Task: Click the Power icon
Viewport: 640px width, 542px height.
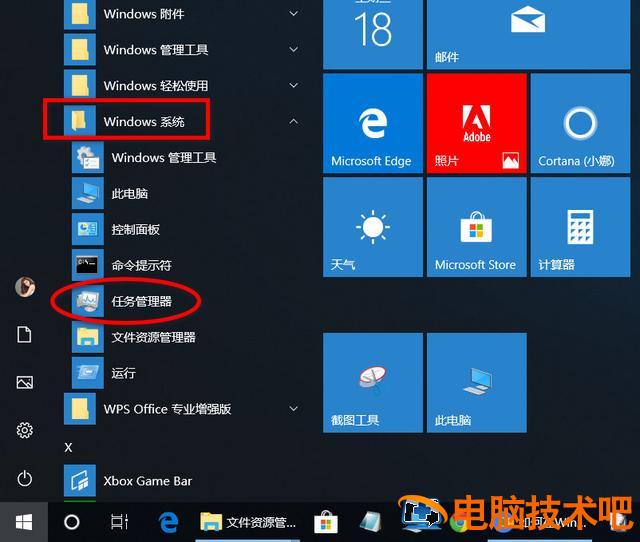Action: 24,478
